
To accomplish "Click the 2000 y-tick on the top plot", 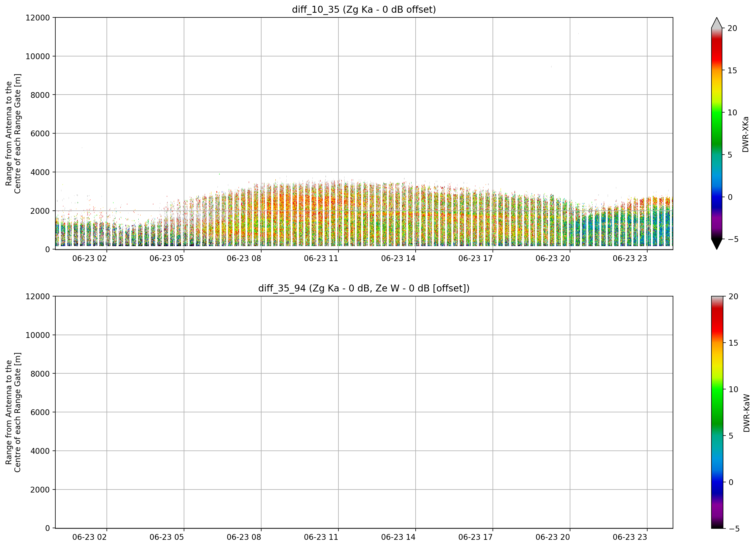I will coord(40,211).
